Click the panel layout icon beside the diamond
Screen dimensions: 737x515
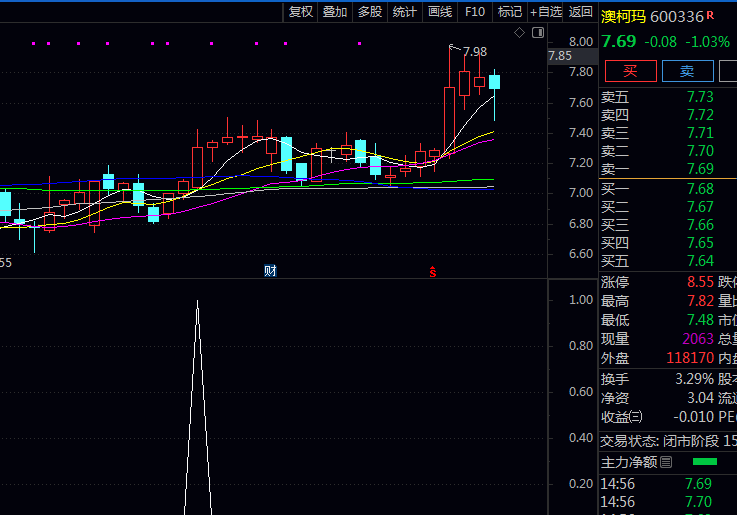[538, 33]
